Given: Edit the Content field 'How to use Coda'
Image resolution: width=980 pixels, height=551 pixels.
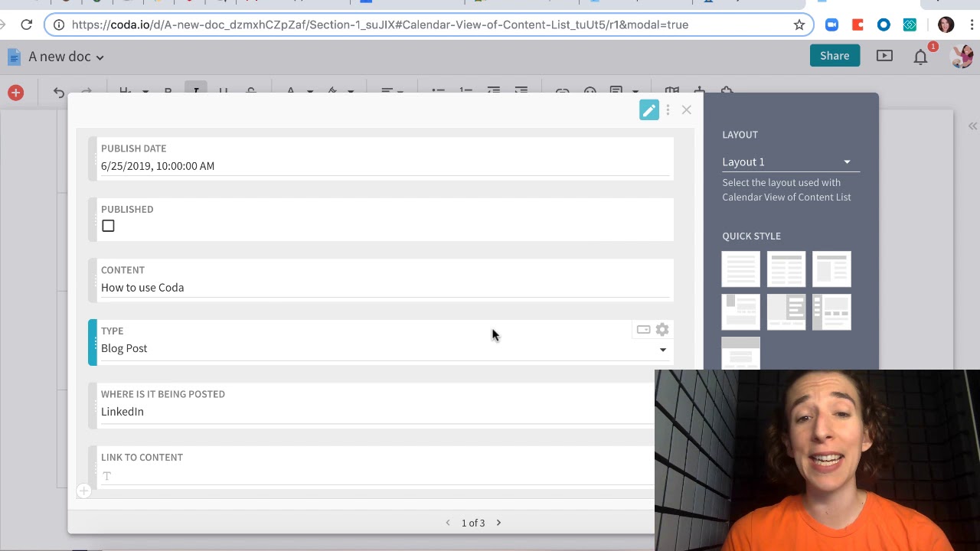Looking at the screenshot, I should coord(385,288).
